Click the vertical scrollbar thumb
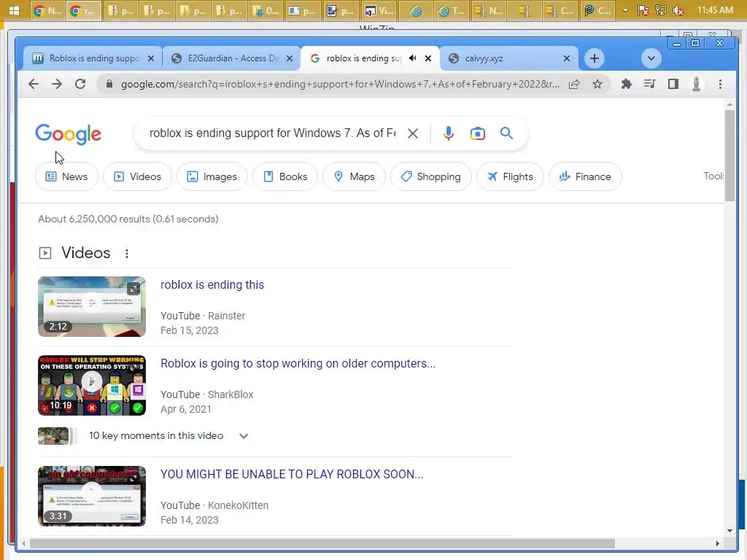The image size is (747, 560). (729, 155)
